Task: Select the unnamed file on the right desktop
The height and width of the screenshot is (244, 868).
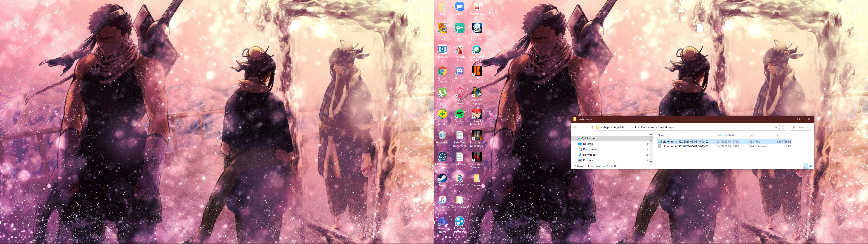Action: (x=700, y=30)
